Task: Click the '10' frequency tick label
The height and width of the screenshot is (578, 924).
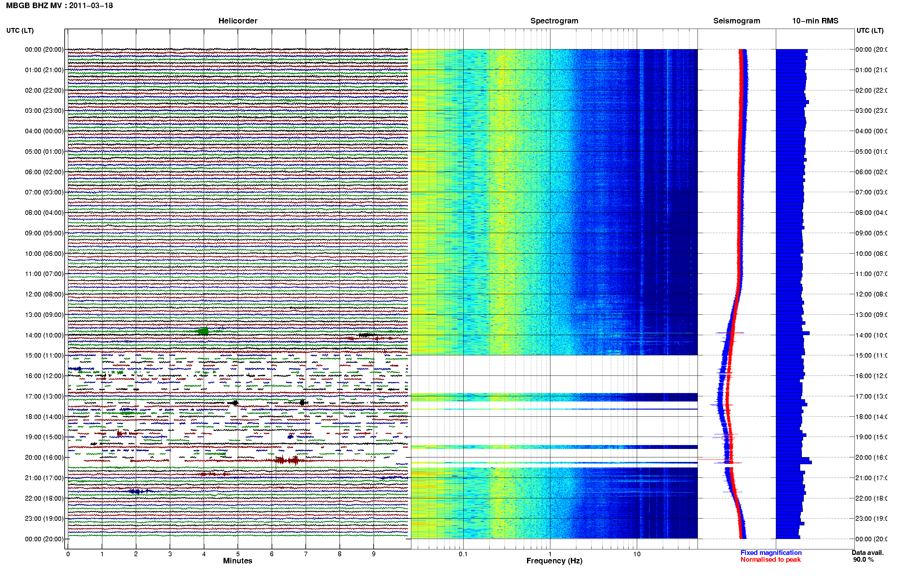Action: (637, 554)
